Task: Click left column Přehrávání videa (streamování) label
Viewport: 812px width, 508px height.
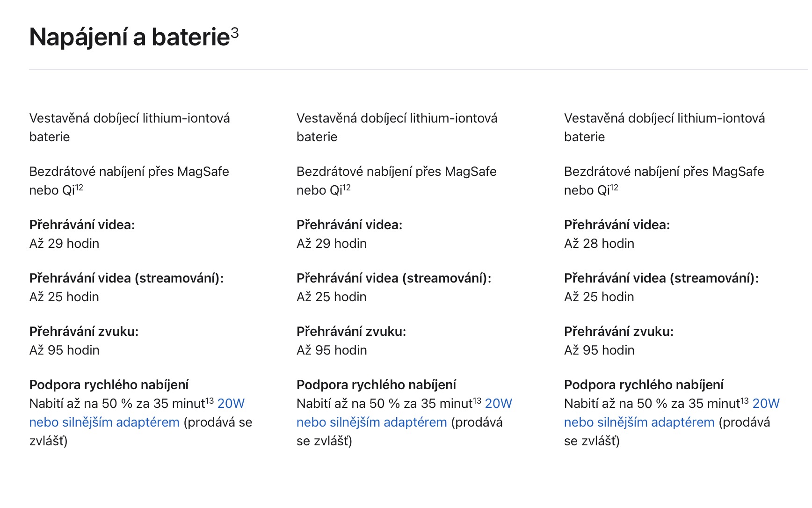Action: (126, 278)
